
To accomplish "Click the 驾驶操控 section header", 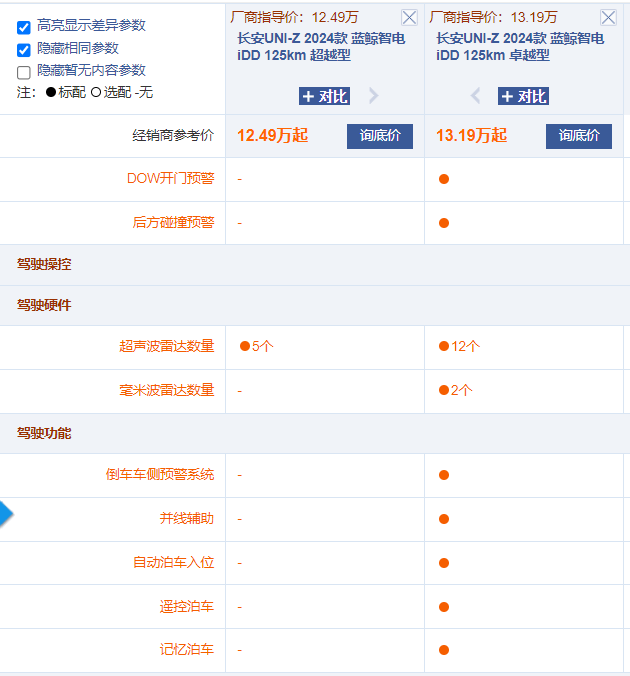I will [44, 264].
